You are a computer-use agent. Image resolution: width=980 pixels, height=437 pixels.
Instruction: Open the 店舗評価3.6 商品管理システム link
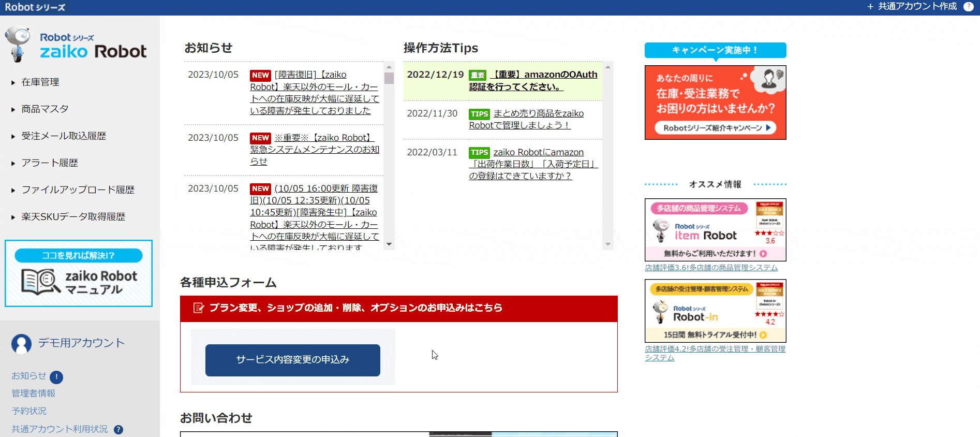point(711,268)
